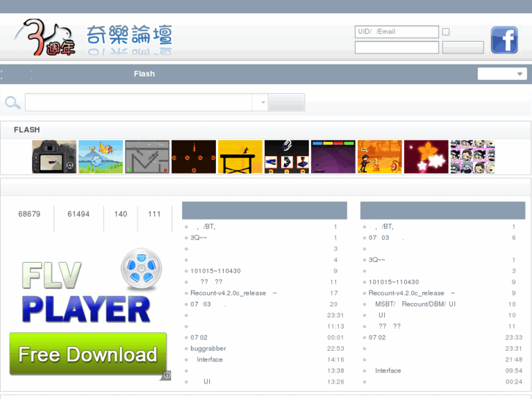Open the dark orange circles game thumbnail
Image resolution: width=532 pixels, height=399 pixels.
coord(194,157)
